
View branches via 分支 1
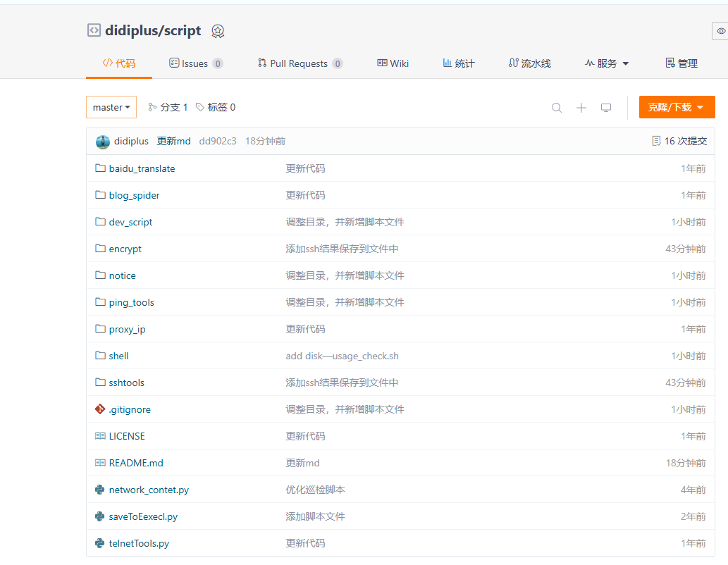pos(168,107)
